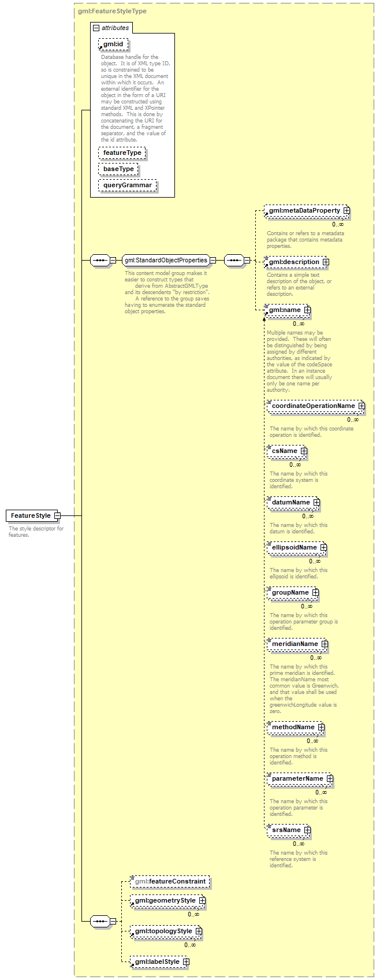Image resolution: width=380 pixels, height=980 pixels.
Task: Click 'Database handle for the object' description
Action: click(135, 98)
